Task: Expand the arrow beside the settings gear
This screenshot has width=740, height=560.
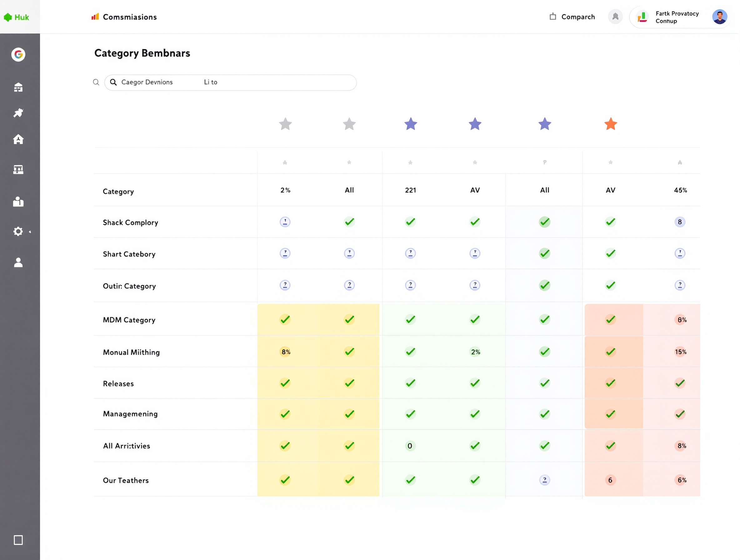Action: tap(30, 232)
